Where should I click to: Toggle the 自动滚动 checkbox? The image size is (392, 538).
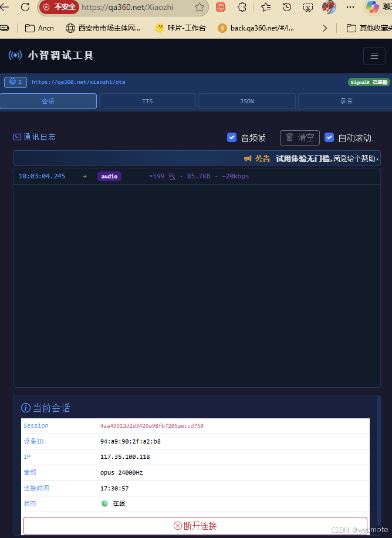pyautogui.click(x=329, y=138)
